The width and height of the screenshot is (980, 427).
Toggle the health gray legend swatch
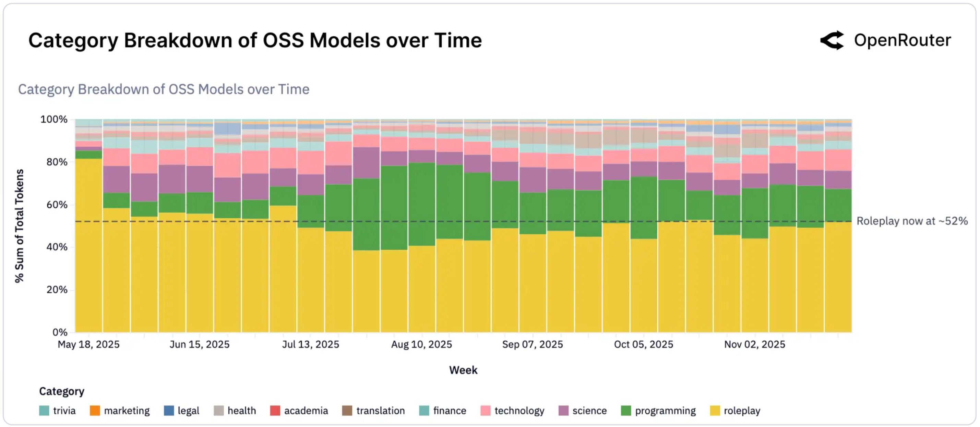[219, 411]
